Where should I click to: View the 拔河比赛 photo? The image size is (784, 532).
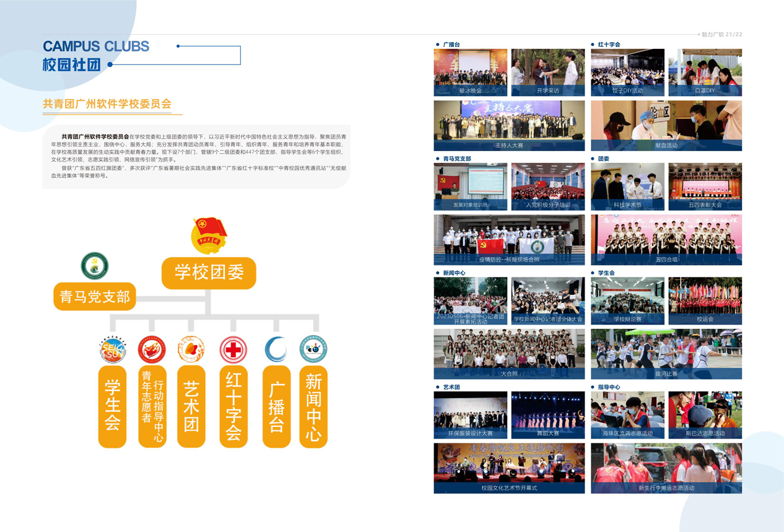pos(666,354)
